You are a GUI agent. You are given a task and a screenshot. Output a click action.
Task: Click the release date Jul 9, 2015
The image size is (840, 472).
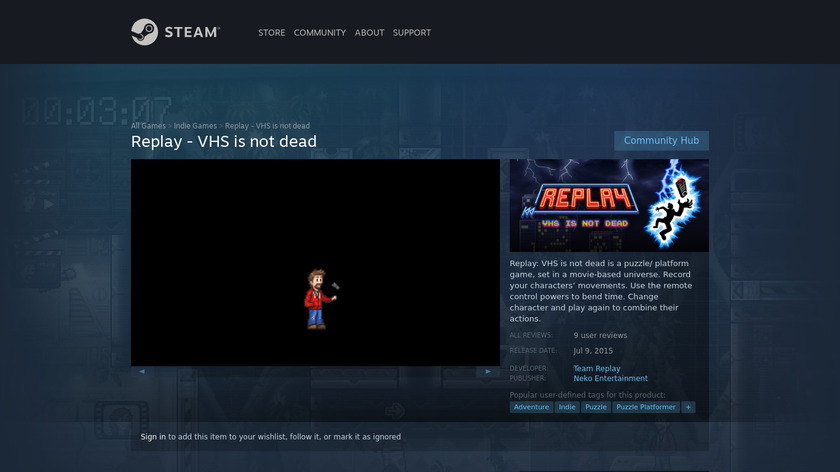[x=593, y=351]
